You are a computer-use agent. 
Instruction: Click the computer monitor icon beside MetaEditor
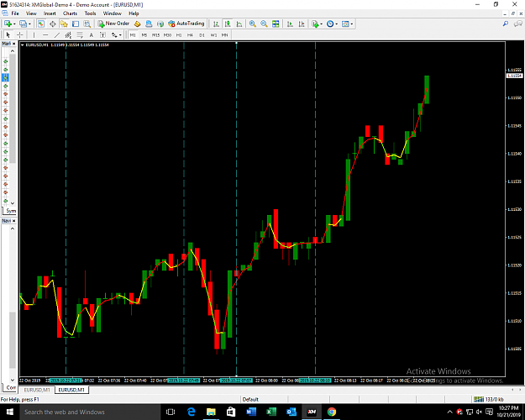tap(149, 24)
